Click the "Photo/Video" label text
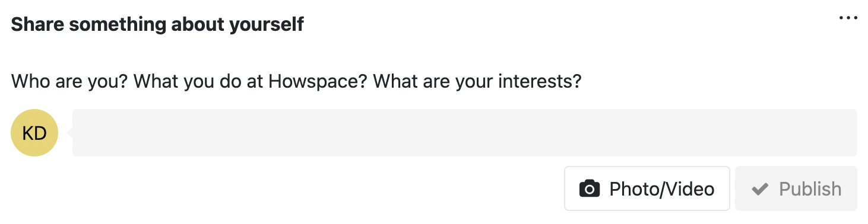The width and height of the screenshot is (868, 224). [662, 189]
